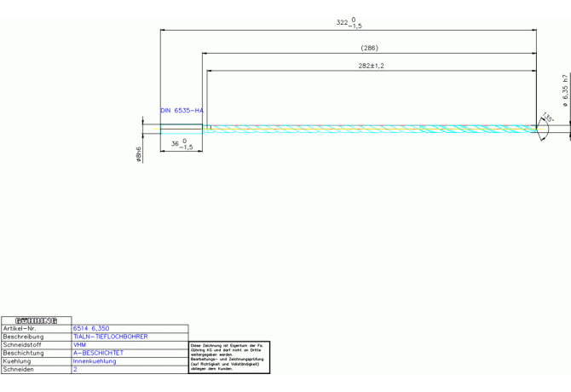The width and height of the screenshot is (571, 392).
Task: Click the DIN 6535-HA shank label
Action: coord(182,111)
